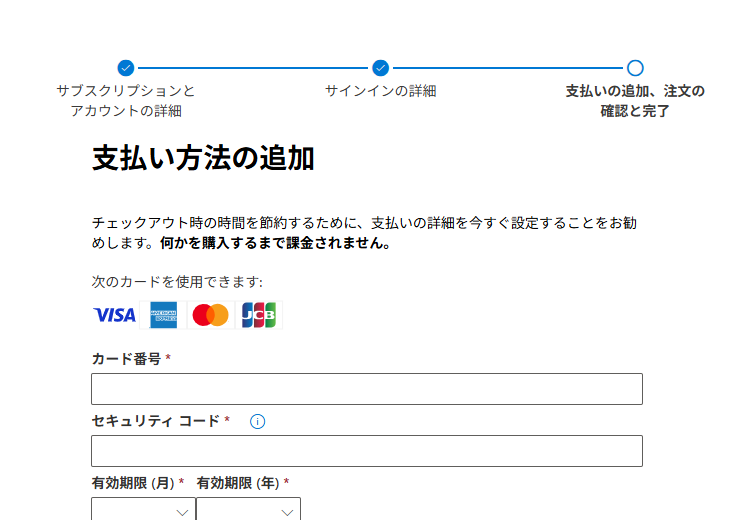Click the Mastercard logo
750x520 pixels.
click(x=210, y=315)
